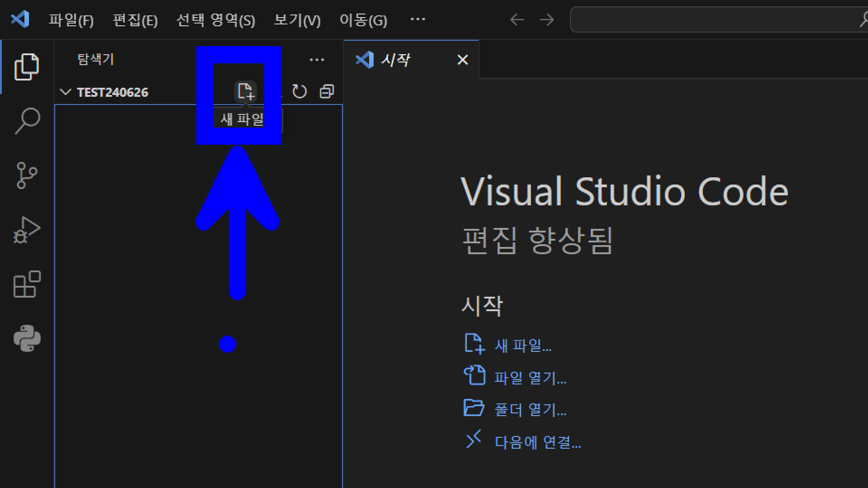Open the Python icon in activity bar
Image resolution: width=868 pixels, height=488 pixels.
(27, 338)
